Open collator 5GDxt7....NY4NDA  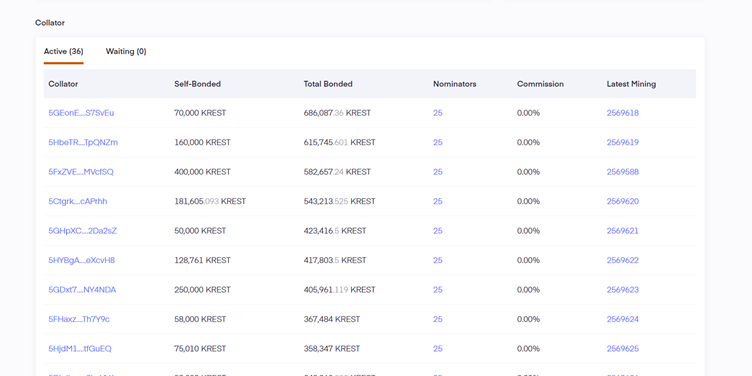pos(82,290)
